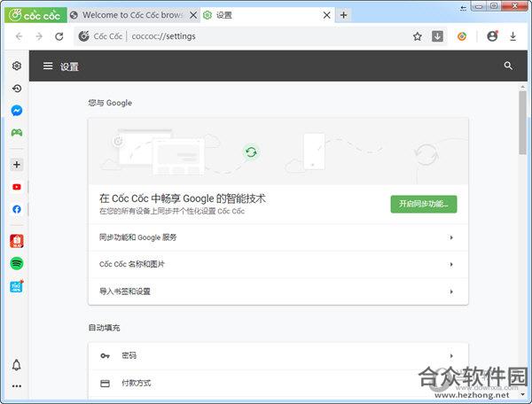The height and width of the screenshot is (404, 532).
Task: Reload the page with the refresh icon
Action: (x=59, y=36)
